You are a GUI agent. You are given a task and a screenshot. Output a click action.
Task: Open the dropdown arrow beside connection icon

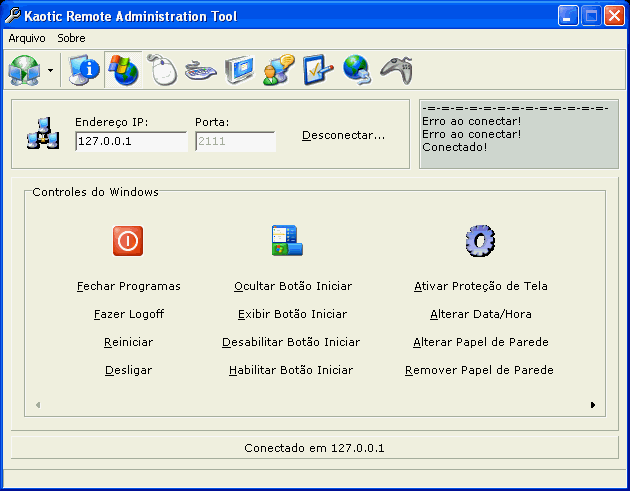click(x=50, y=71)
